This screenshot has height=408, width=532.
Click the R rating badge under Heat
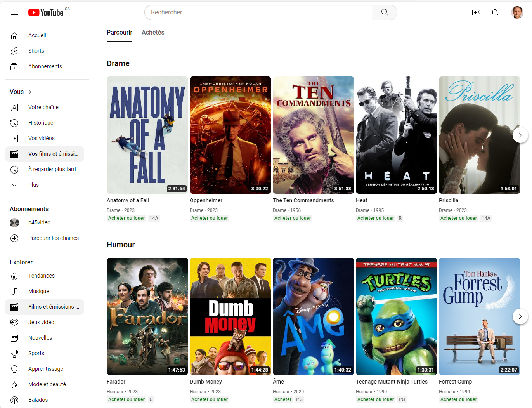tap(400, 218)
